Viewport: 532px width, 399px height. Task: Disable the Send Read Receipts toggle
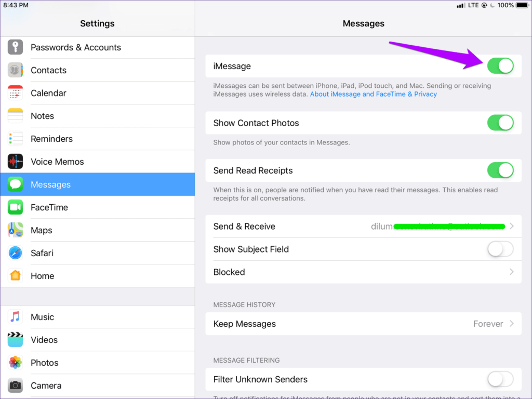(500, 170)
